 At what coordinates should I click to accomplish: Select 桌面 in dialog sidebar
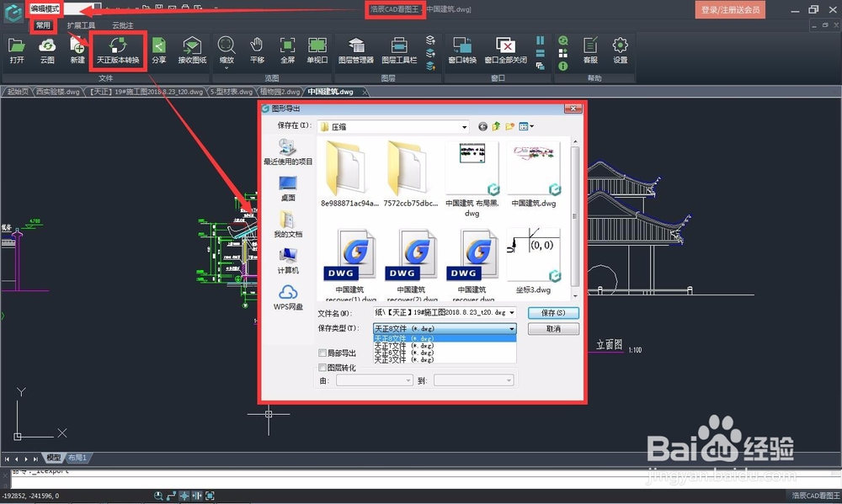pyautogui.click(x=288, y=188)
